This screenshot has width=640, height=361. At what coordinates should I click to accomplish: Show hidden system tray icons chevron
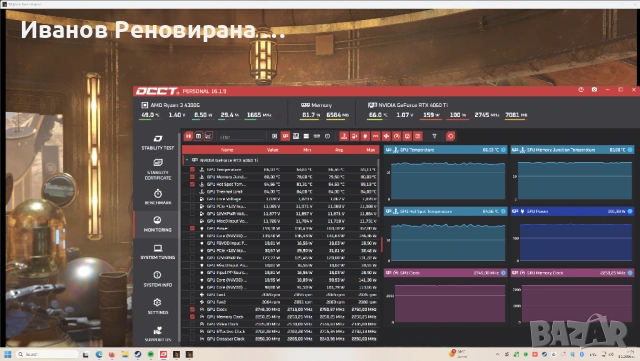pos(497,354)
